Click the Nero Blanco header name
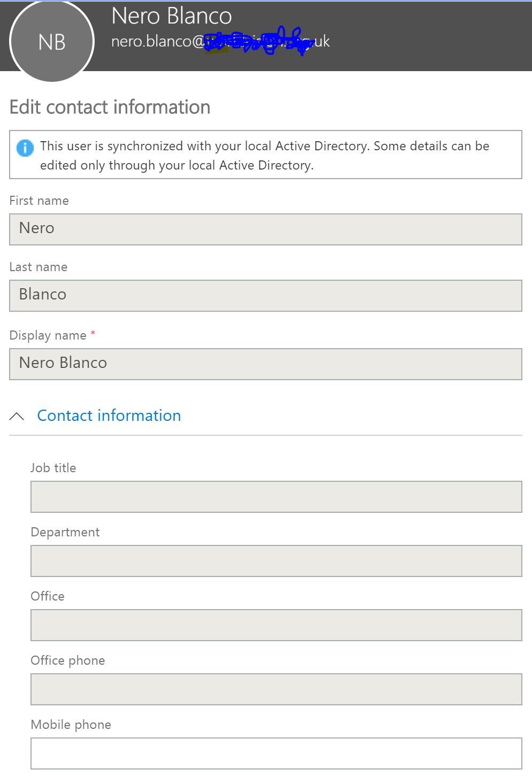Screen dimensions: 532x777 [172, 16]
